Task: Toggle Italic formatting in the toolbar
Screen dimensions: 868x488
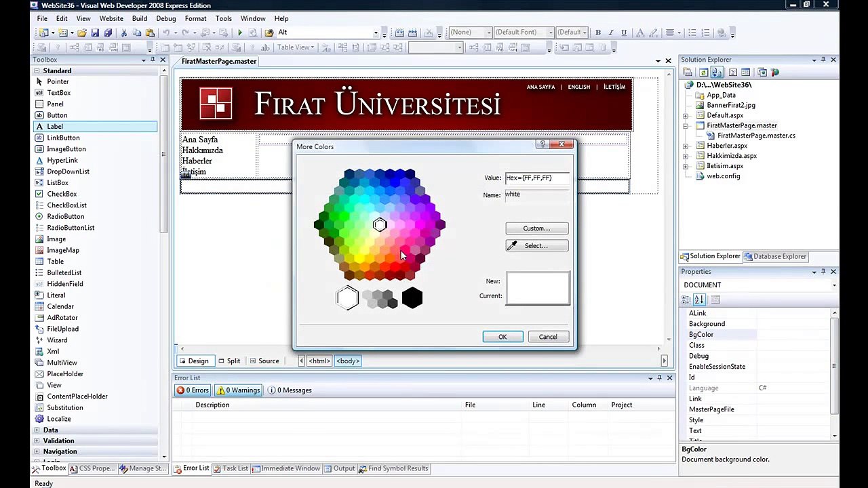Action: (611, 33)
